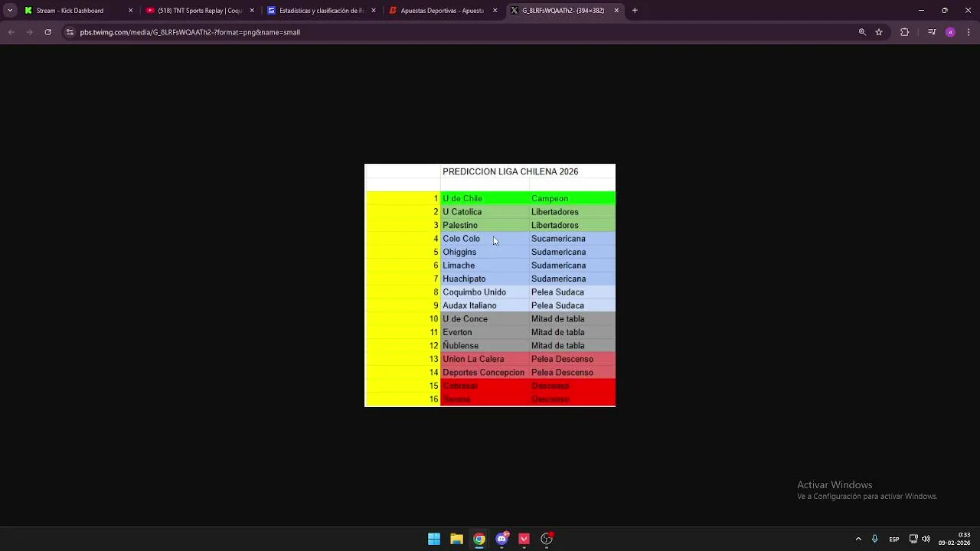Go back to the previous page
This screenshot has width=980, height=551.
11,32
